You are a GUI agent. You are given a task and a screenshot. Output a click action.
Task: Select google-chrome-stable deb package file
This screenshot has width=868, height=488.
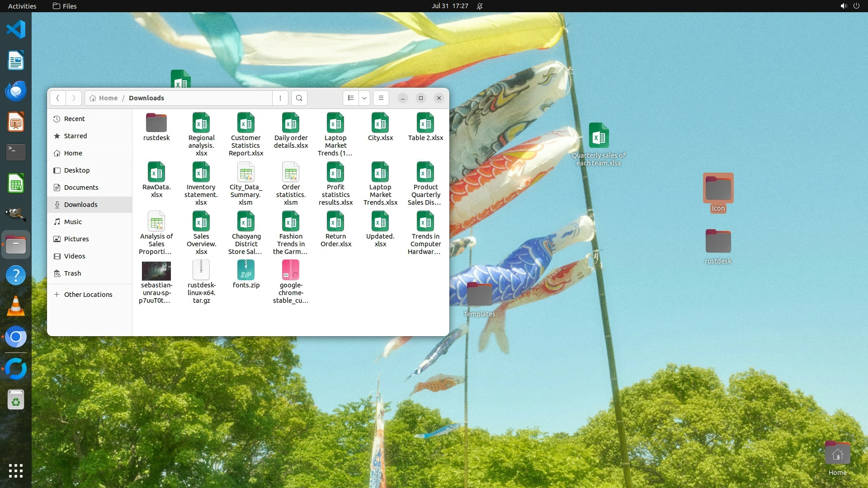(x=291, y=271)
